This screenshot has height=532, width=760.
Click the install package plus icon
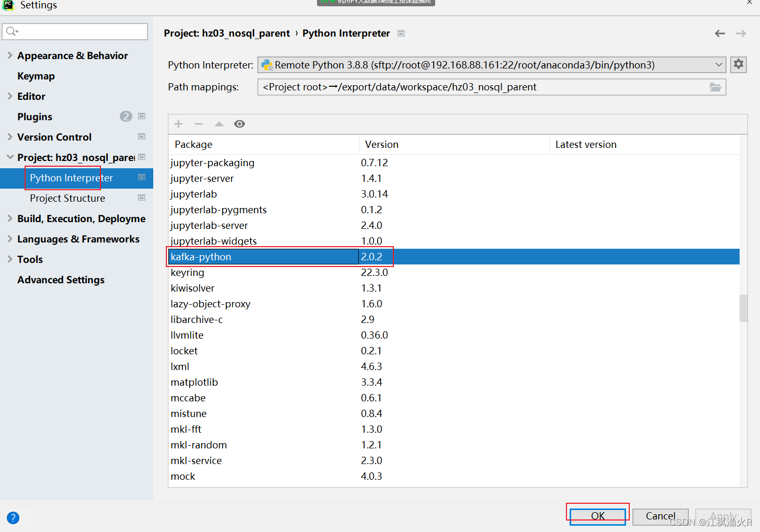[x=178, y=124]
